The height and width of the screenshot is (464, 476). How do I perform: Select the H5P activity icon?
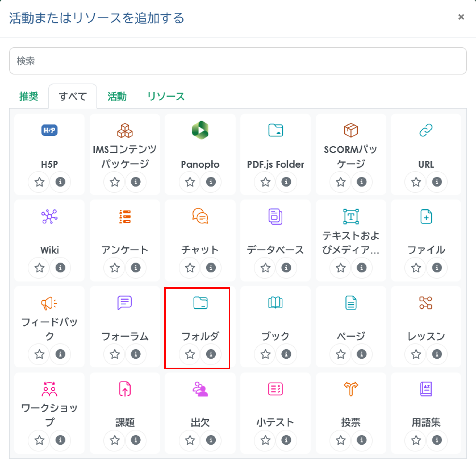click(49, 130)
